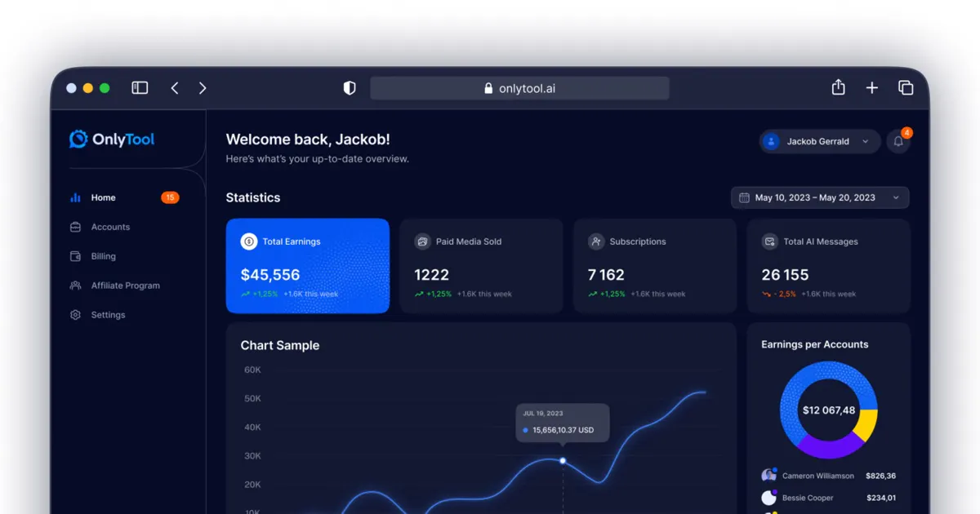Click the red -2,5% trend indicator
This screenshot has height=514, width=980.
pos(779,294)
